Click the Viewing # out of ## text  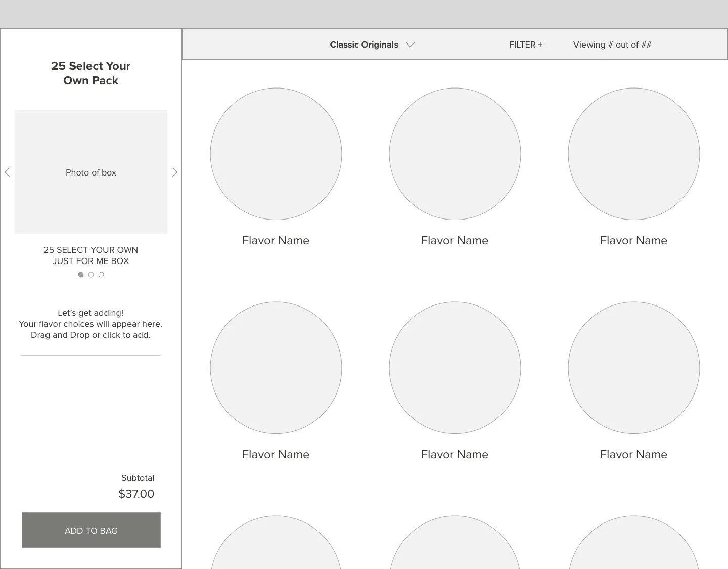coord(612,45)
